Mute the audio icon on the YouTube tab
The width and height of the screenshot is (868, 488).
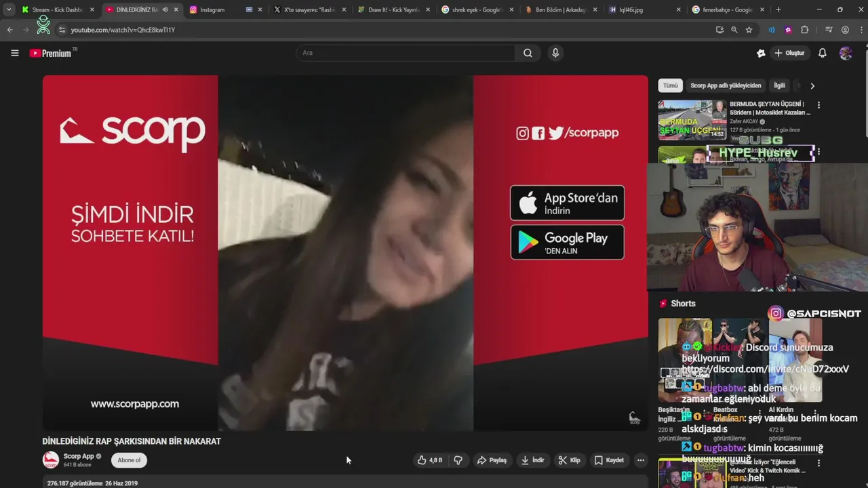pos(165,9)
